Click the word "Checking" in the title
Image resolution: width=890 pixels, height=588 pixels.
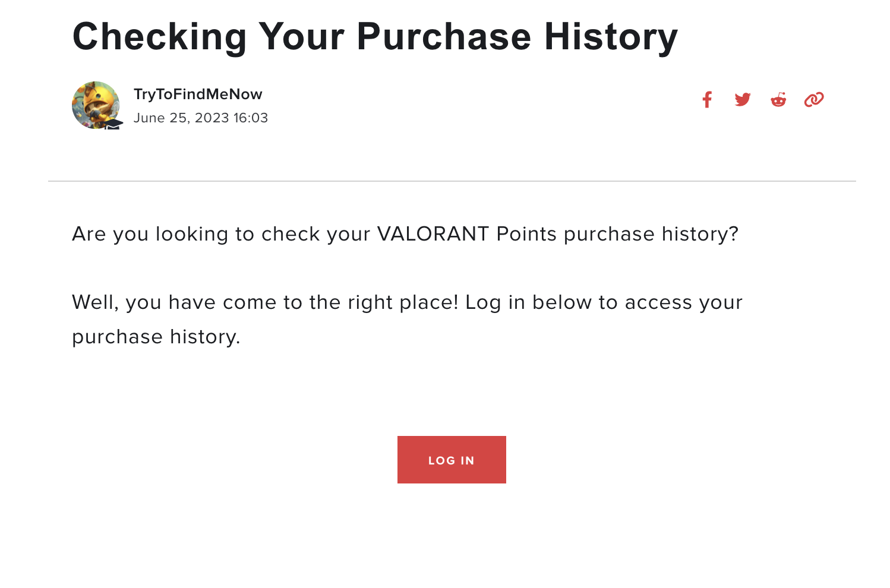(159, 37)
